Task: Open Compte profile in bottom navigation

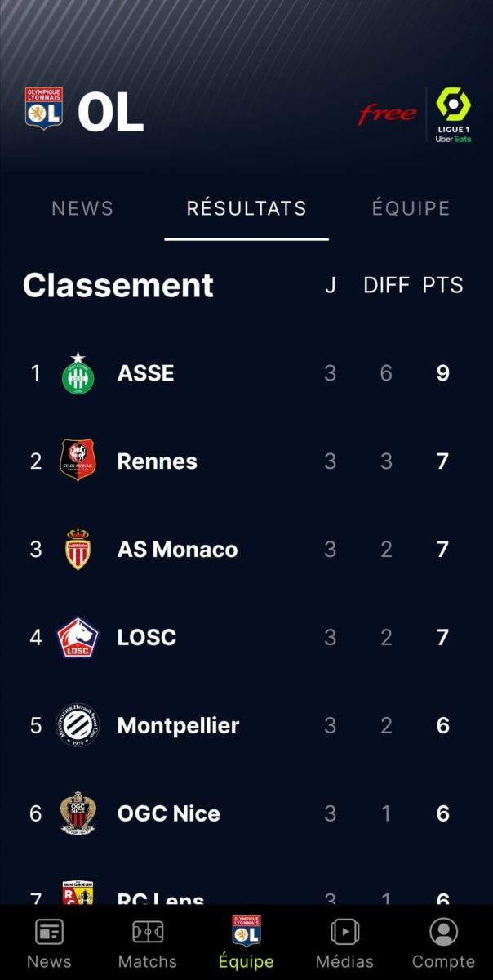Action: click(x=443, y=943)
